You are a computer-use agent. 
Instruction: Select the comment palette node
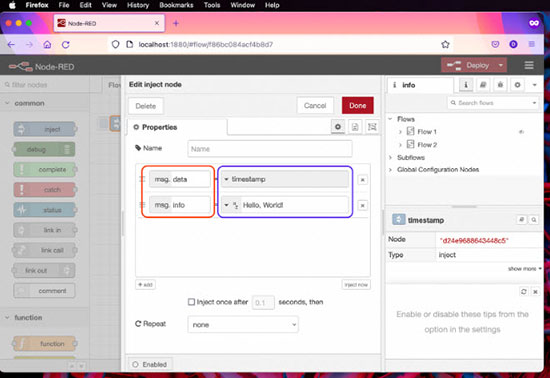pos(44,291)
